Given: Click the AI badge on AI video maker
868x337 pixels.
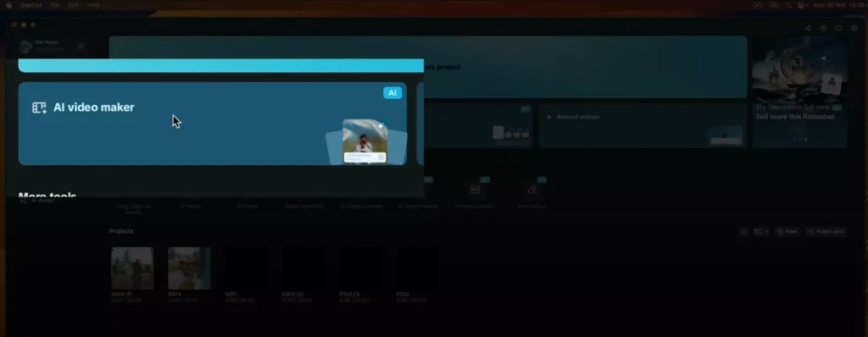Looking at the screenshot, I should point(392,93).
